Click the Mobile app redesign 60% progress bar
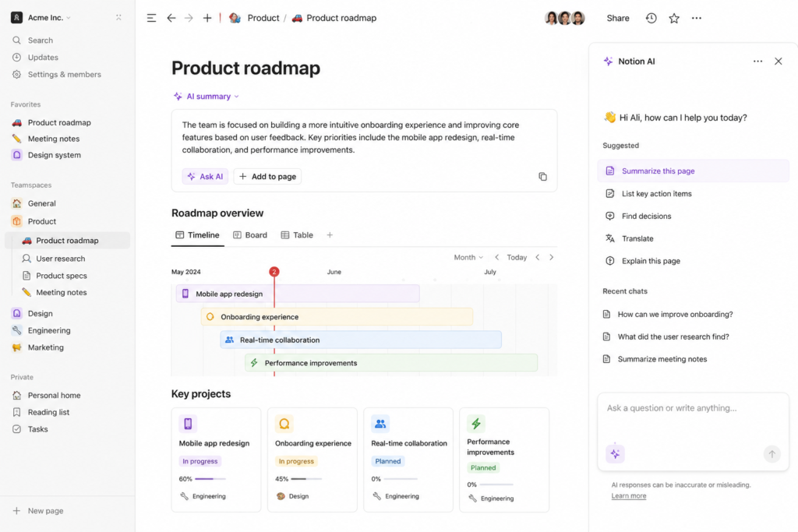Viewport: 798px width, 532px height. click(x=210, y=478)
